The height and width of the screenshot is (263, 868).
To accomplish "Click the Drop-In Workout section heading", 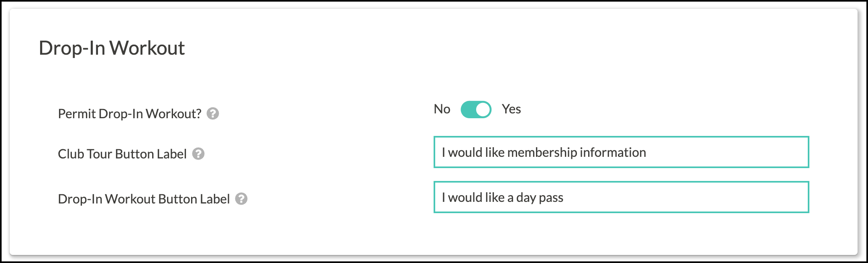I will coord(112,48).
